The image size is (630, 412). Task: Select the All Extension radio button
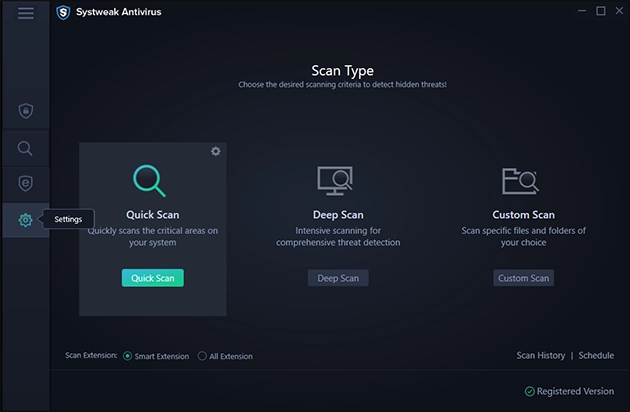pos(201,356)
